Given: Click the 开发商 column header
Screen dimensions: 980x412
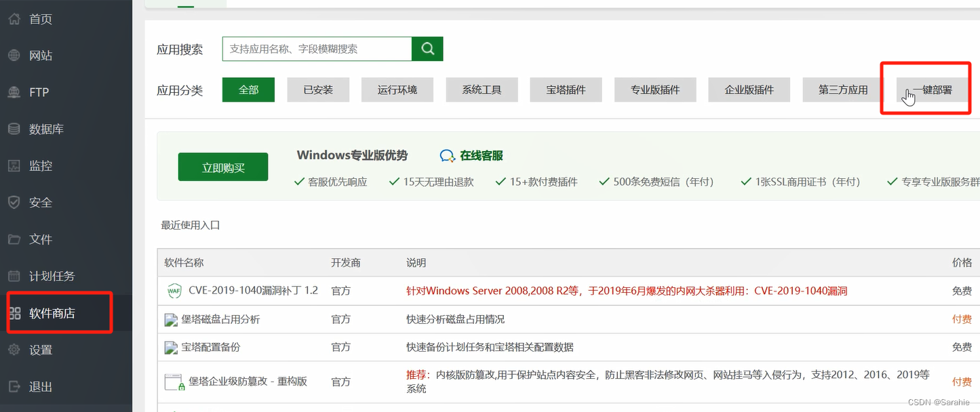Looking at the screenshot, I should (x=346, y=263).
